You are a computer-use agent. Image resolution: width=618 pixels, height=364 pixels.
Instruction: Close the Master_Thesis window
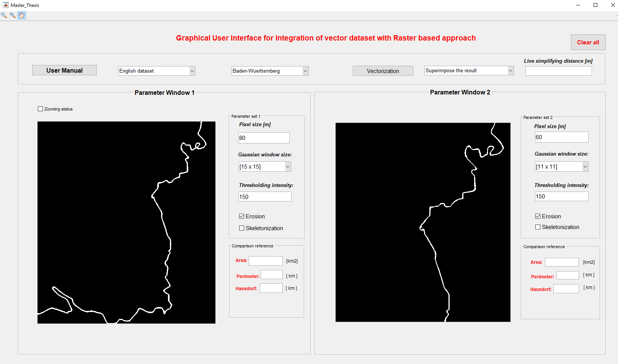613,5
